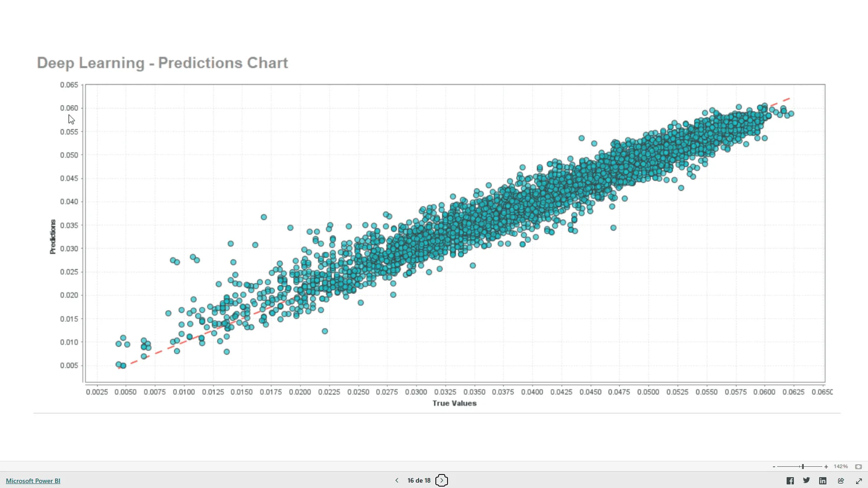Click the outlier point near true value 0.0225 bottom
Screen dimensions: 868x488
click(x=325, y=331)
